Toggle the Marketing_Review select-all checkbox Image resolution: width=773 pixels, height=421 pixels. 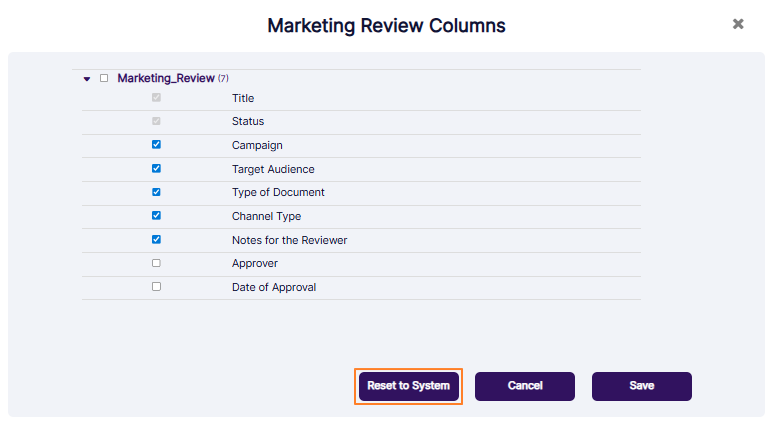click(x=104, y=78)
